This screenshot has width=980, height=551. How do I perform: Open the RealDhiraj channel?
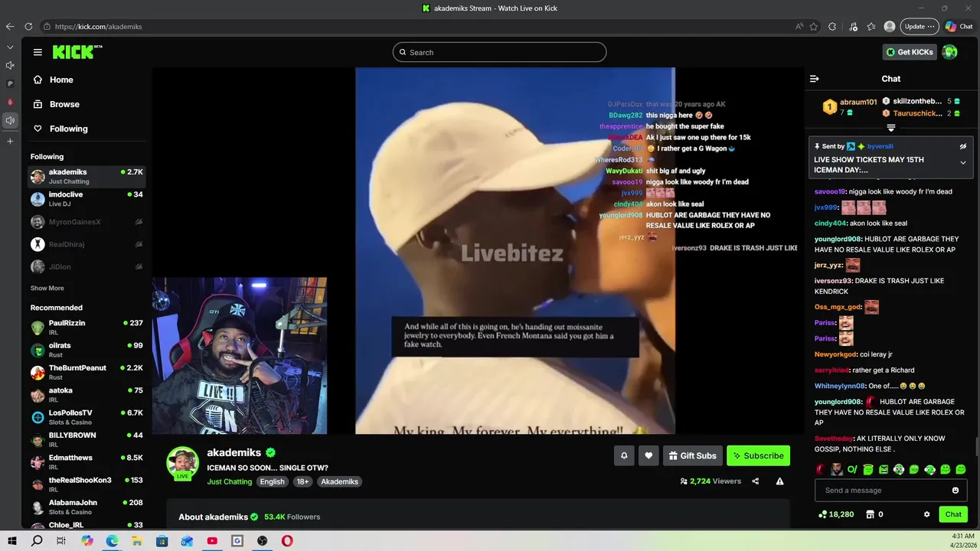[87, 244]
